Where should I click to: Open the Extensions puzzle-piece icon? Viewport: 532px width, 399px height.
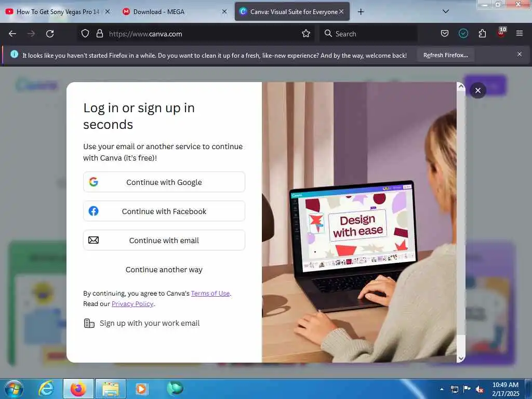[482, 33]
